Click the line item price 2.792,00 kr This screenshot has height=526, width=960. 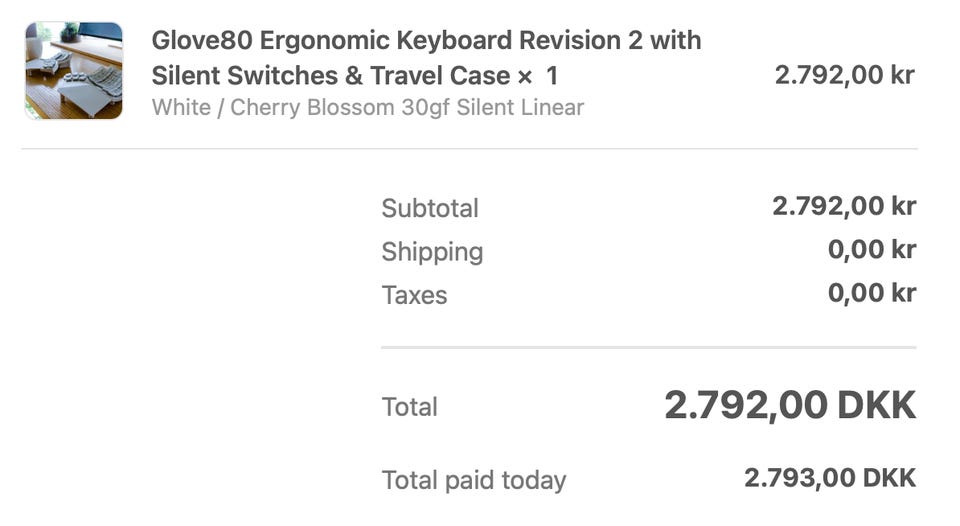844,75
